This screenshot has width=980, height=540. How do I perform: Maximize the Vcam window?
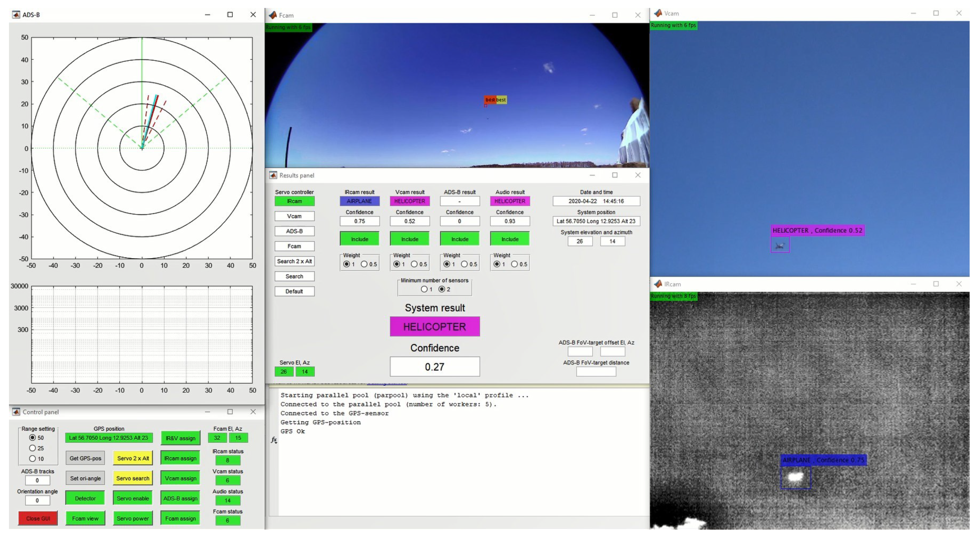pyautogui.click(x=936, y=13)
